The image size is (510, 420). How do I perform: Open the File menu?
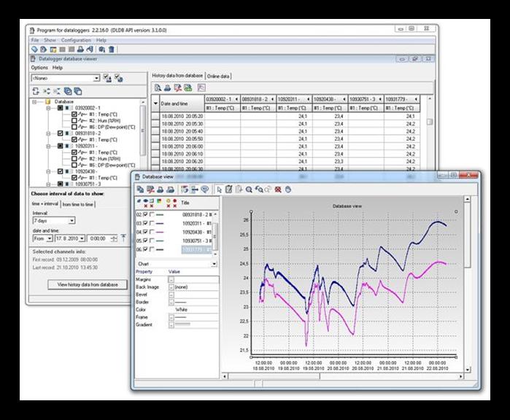(35, 40)
